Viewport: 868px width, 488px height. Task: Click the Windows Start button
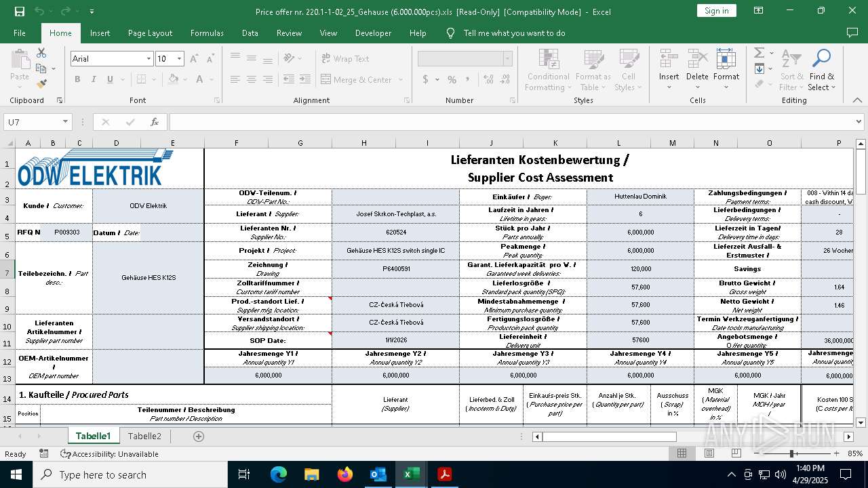click(x=16, y=474)
